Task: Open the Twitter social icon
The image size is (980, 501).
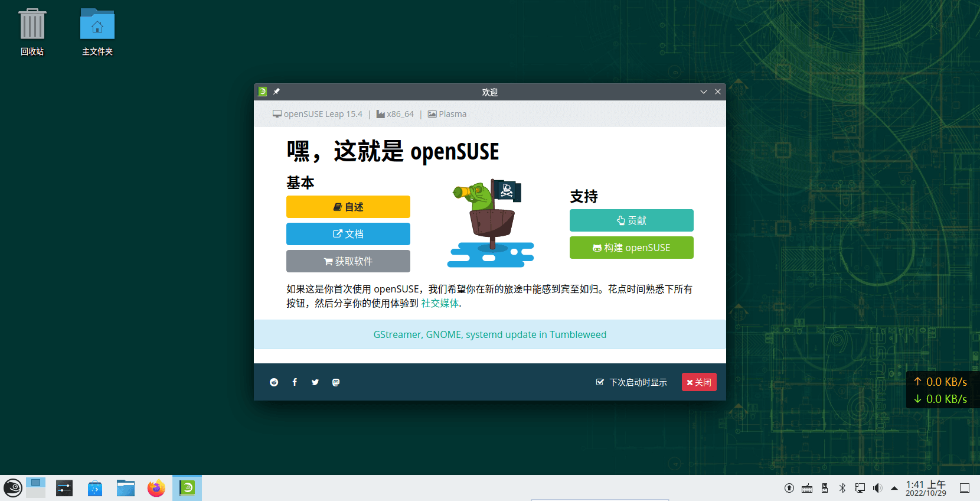Action: pyautogui.click(x=315, y=382)
